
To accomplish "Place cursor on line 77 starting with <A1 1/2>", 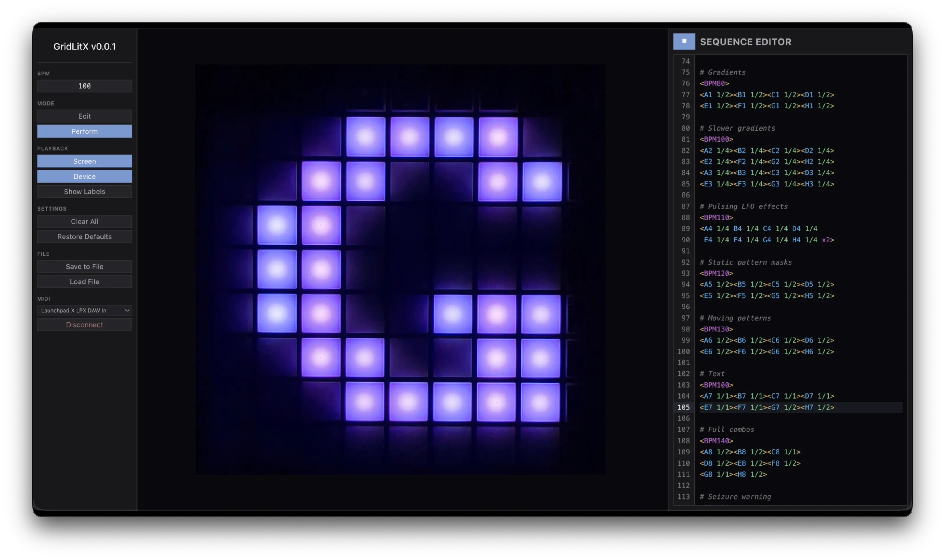I will click(766, 94).
